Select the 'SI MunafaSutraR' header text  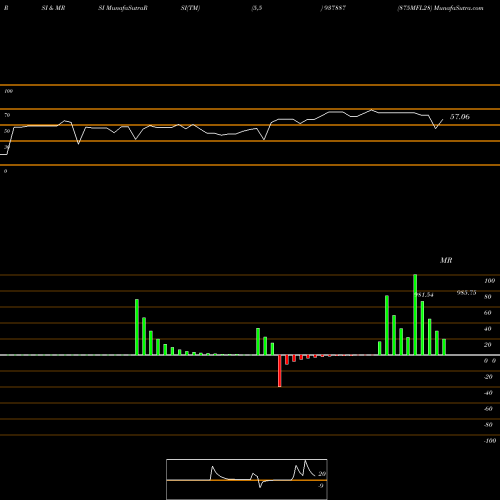coord(123,8)
